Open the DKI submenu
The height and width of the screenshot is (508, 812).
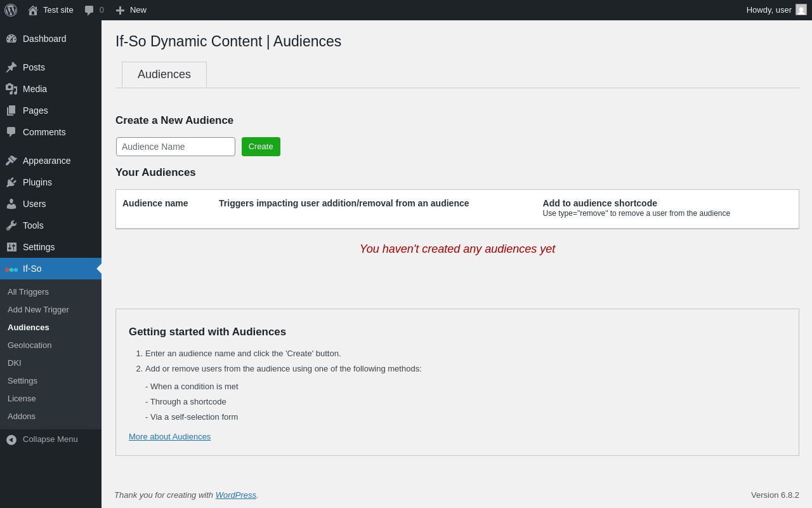point(51,363)
